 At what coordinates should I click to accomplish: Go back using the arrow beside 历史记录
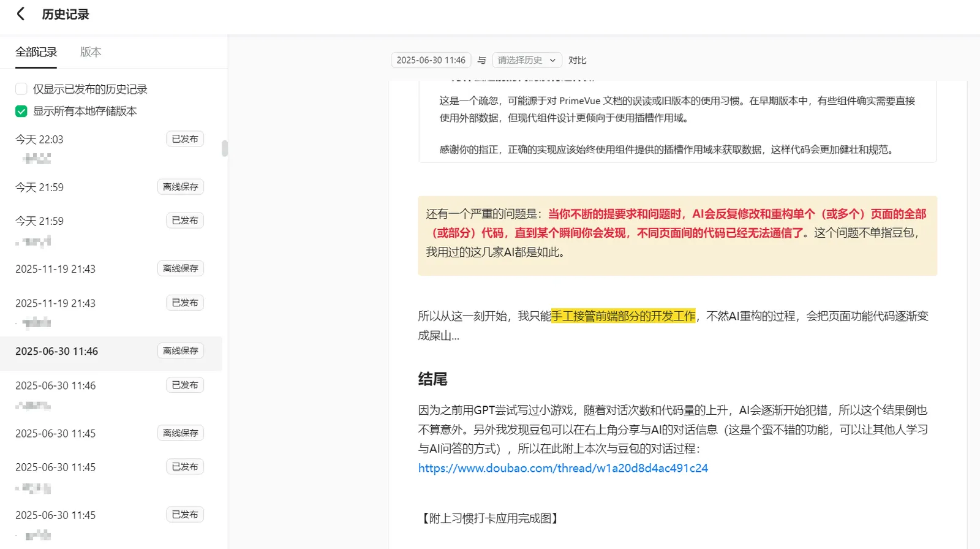click(x=21, y=14)
